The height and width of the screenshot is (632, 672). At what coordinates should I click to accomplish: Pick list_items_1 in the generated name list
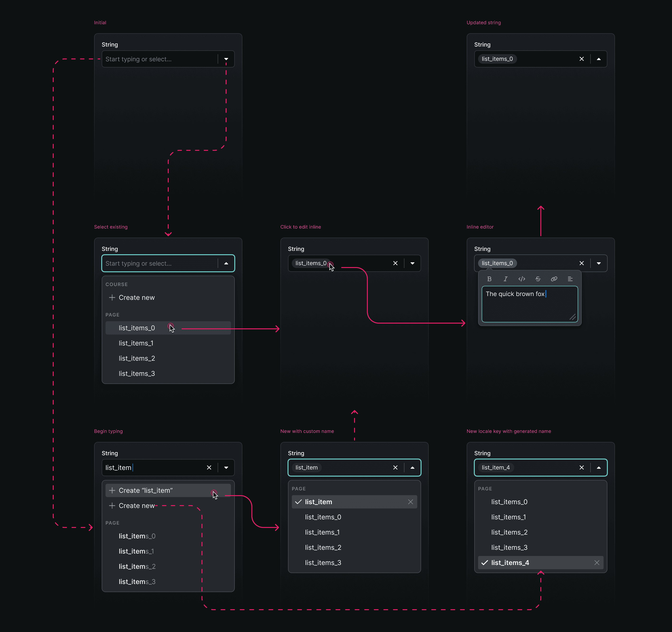[x=541, y=517]
